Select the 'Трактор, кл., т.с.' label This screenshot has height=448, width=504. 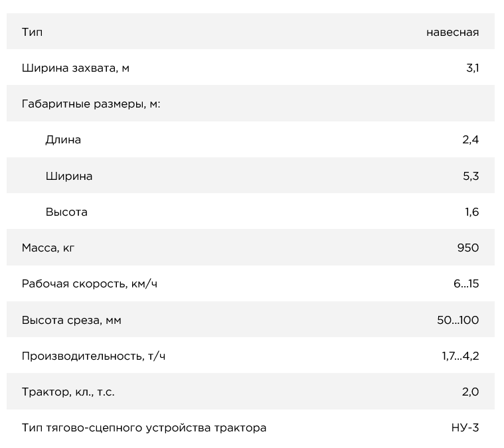coord(68,392)
